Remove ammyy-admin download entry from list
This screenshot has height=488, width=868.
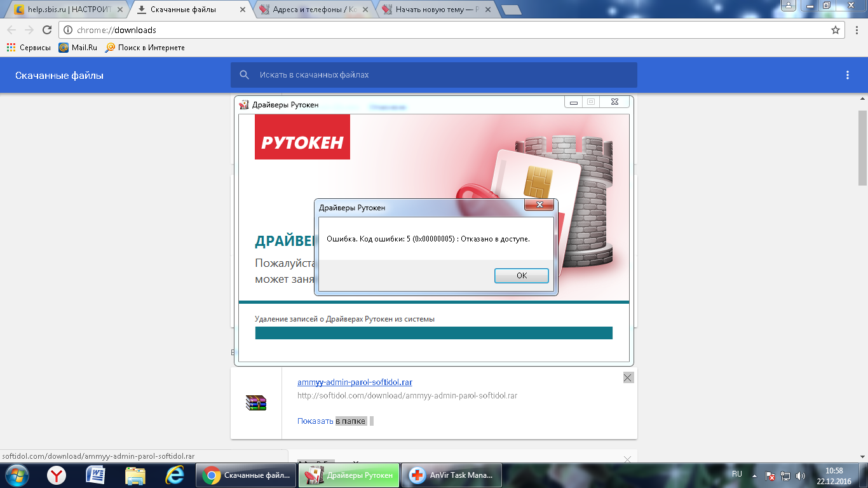pyautogui.click(x=628, y=378)
